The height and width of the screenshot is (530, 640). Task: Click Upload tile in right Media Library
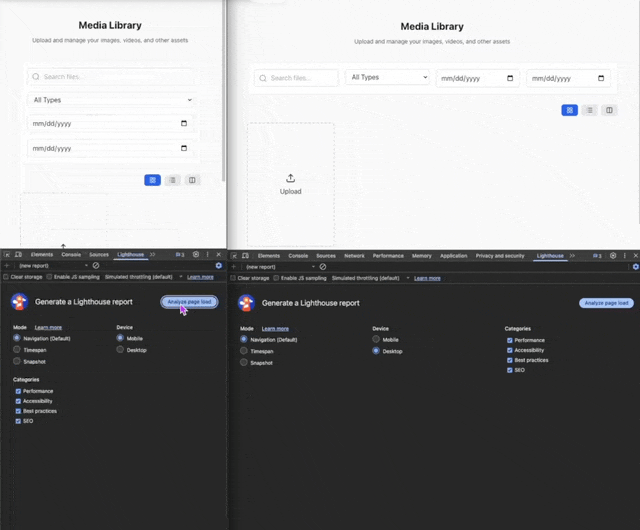pos(291,185)
